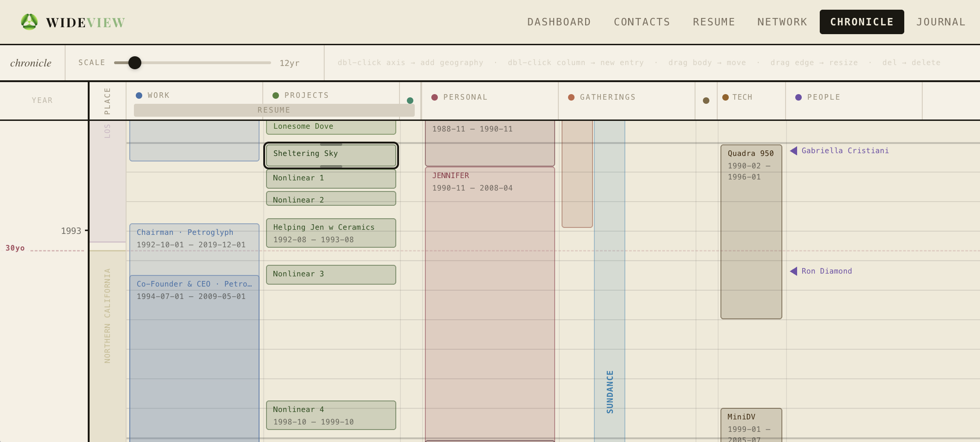Image resolution: width=980 pixels, height=442 pixels.
Task: Click the triangle marker for Gabriella Cristiani
Action: click(x=793, y=151)
